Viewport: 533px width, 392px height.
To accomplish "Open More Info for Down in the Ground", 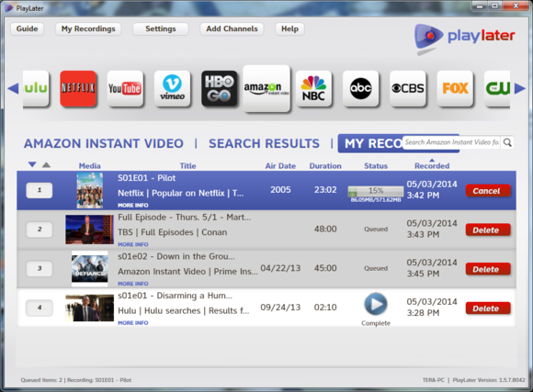I will [133, 284].
